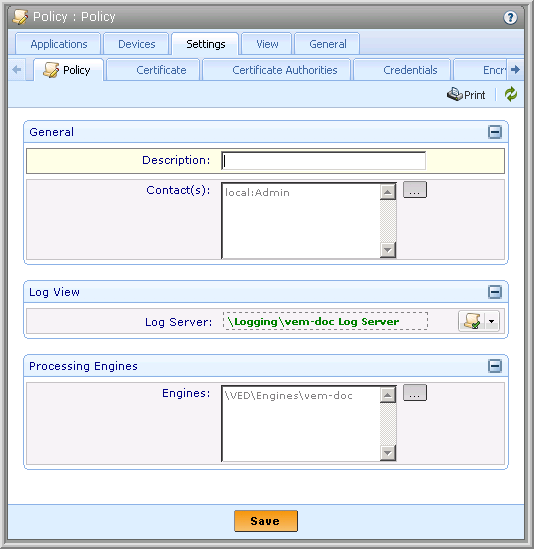Switch to the Applications tab
Image resolution: width=534 pixels, height=549 pixels.
58,44
